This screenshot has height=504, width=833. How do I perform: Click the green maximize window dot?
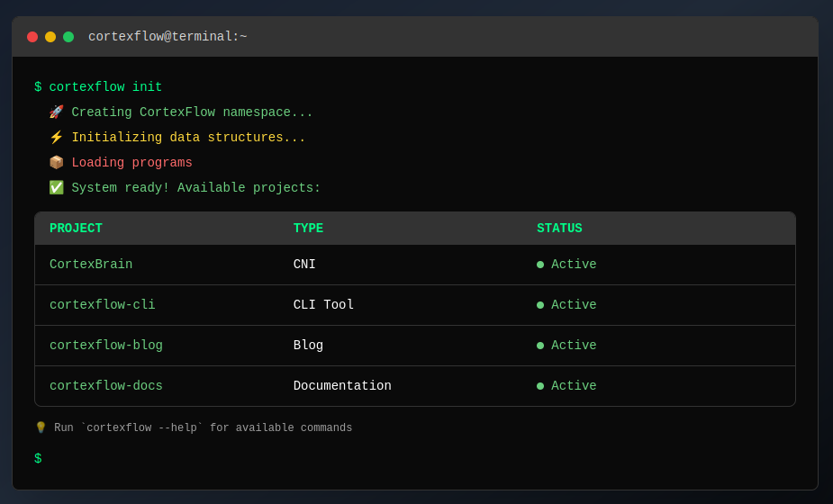(68, 37)
